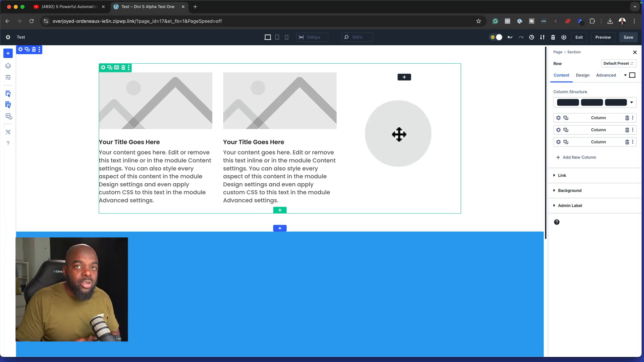644x362 pixels.
Task: Select the phone view icon
Action: point(286,37)
